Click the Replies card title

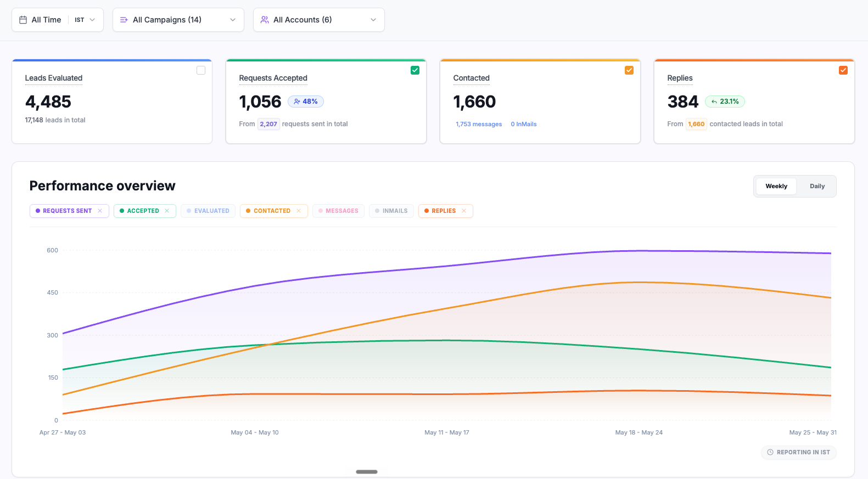[680, 78]
